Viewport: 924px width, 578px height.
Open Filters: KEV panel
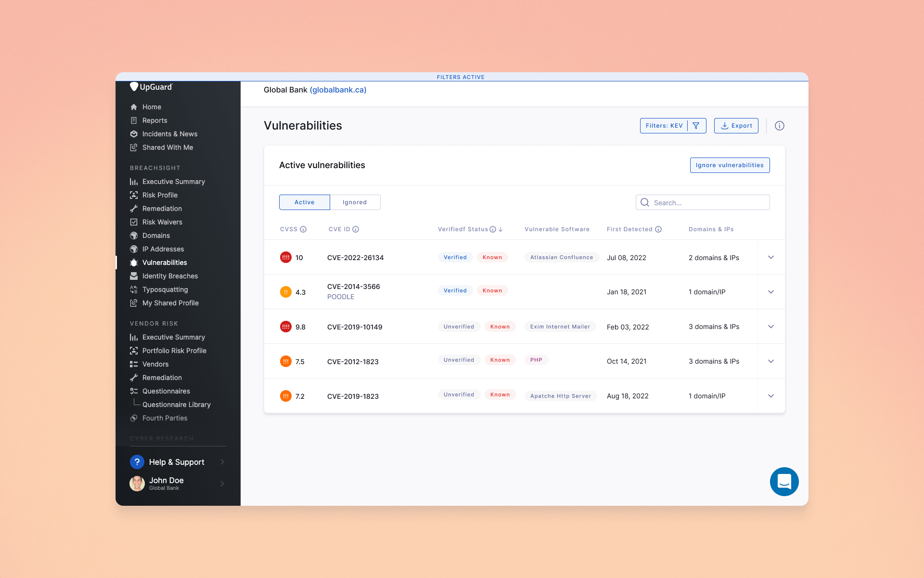[x=673, y=126]
